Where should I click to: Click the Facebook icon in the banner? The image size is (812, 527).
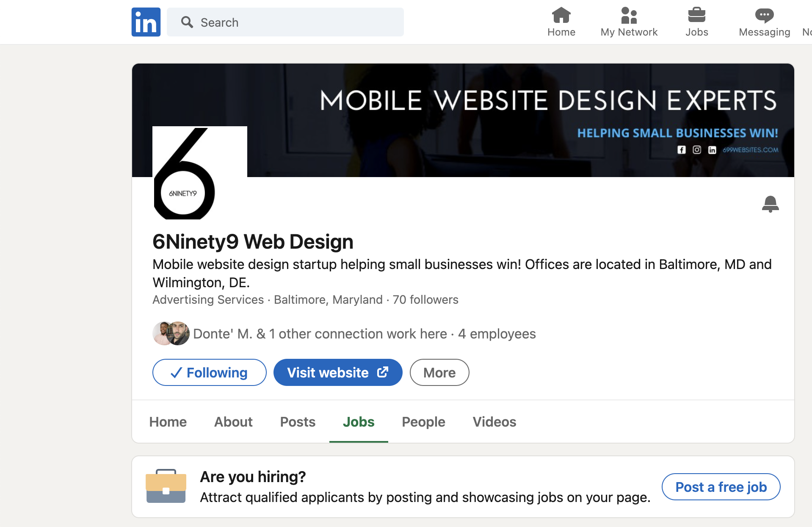click(x=681, y=150)
